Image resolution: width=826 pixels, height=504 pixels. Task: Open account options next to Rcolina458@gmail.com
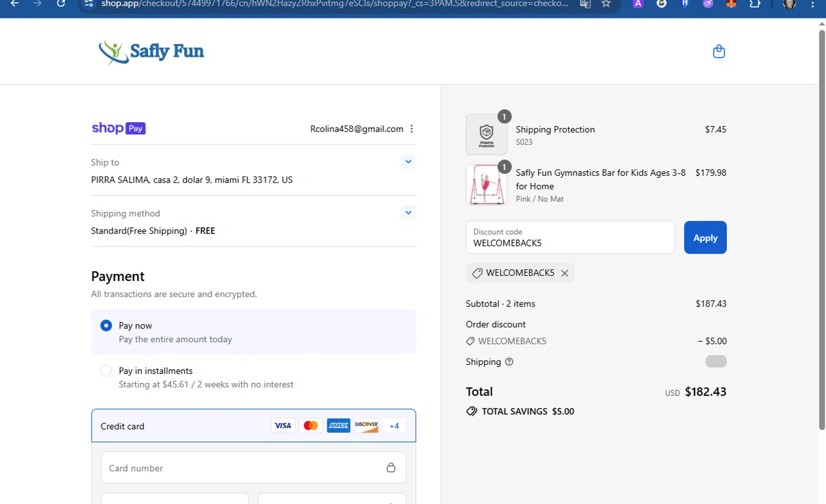point(411,129)
